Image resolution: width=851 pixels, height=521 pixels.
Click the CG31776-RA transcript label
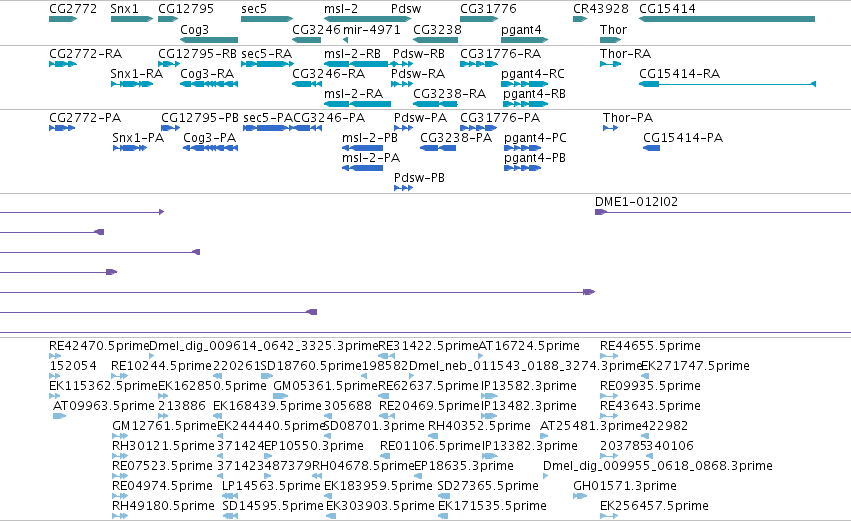pos(500,54)
